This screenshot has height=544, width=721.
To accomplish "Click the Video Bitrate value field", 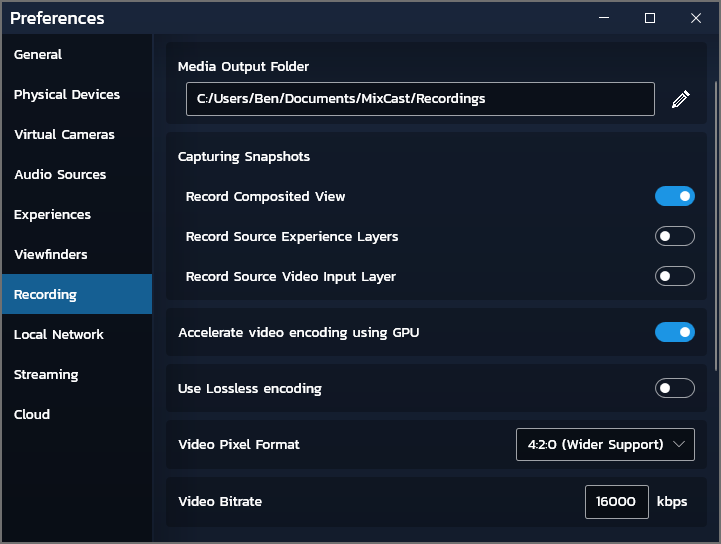I will pyautogui.click(x=617, y=502).
